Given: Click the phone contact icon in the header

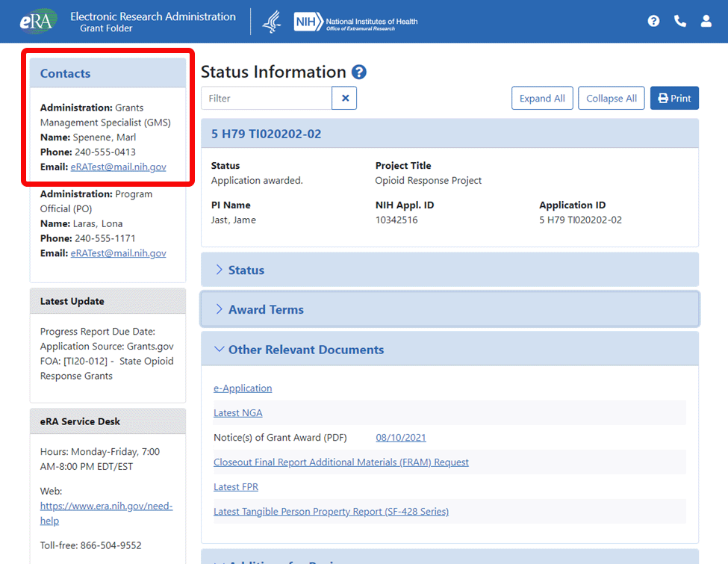Looking at the screenshot, I should 679,21.
